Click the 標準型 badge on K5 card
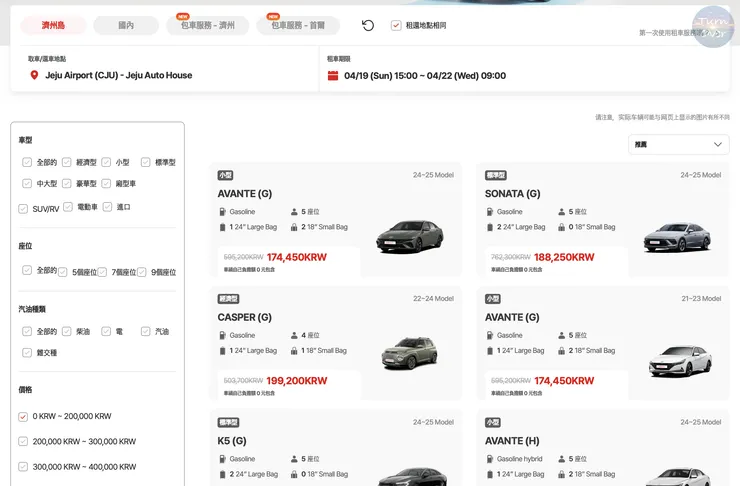 point(228,422)
